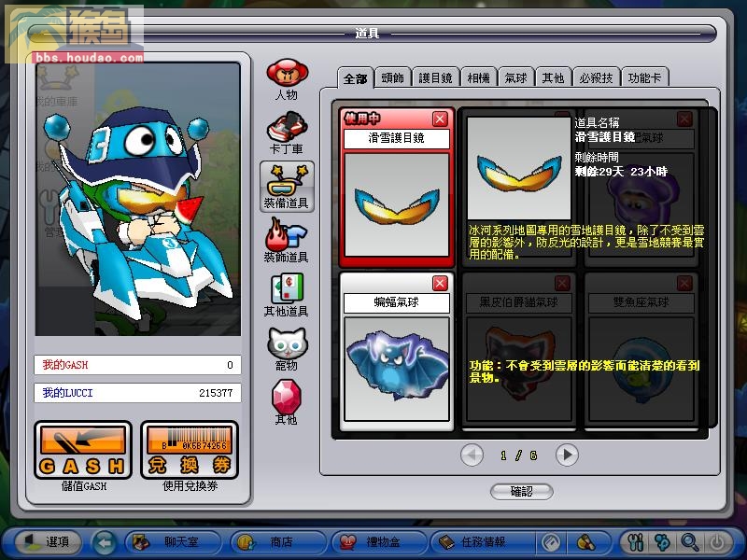Screen dimensions: 747x560
Task: Go to the next item page
Action: point(567,455)
